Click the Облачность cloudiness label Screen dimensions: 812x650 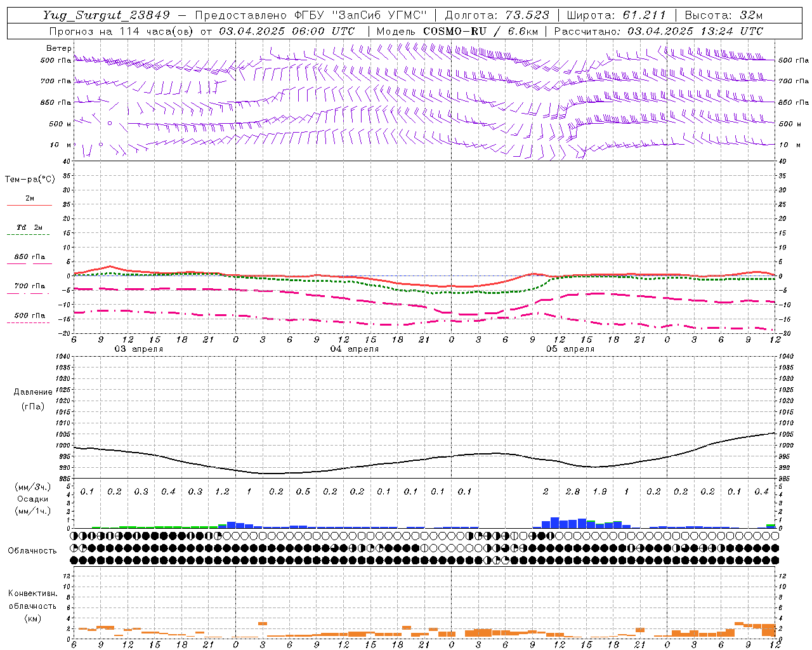[x=32, y=551]
